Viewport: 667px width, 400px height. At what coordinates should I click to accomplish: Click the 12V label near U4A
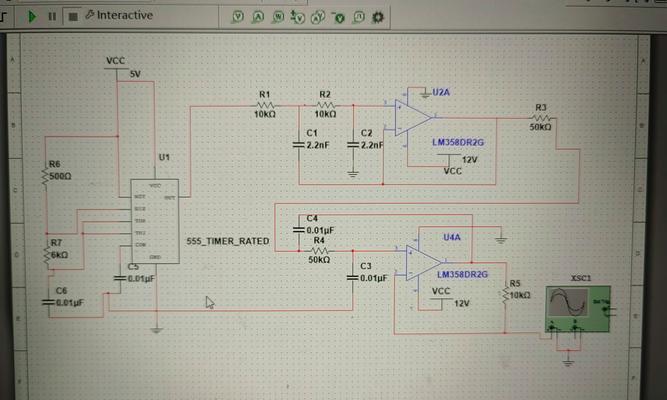(462, 303)
